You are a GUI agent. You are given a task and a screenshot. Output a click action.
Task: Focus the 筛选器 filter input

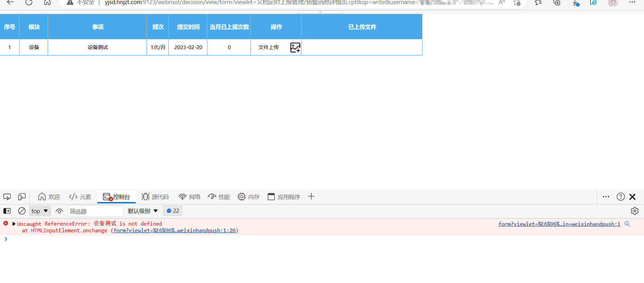96,211
